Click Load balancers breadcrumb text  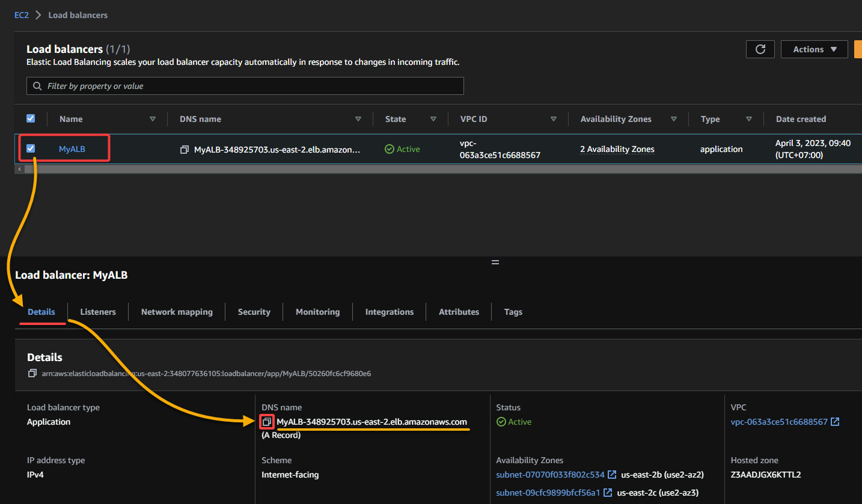coord(78,15)
